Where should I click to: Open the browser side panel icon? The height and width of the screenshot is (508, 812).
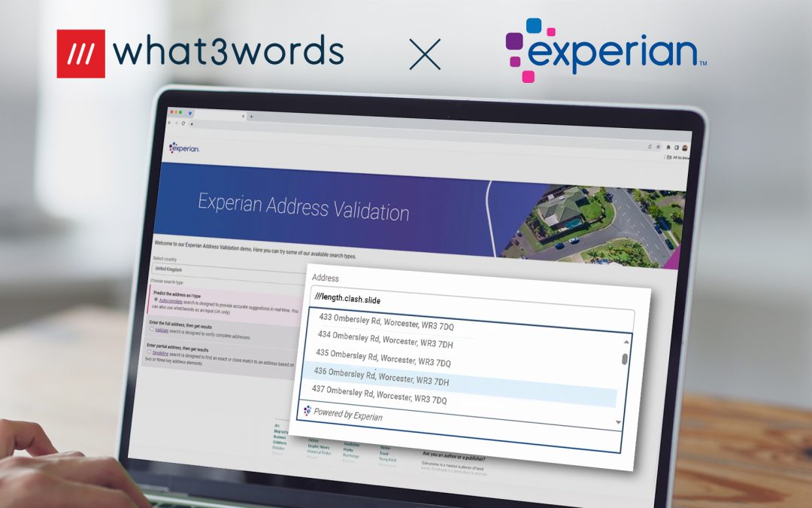click(x=677, y=148)
